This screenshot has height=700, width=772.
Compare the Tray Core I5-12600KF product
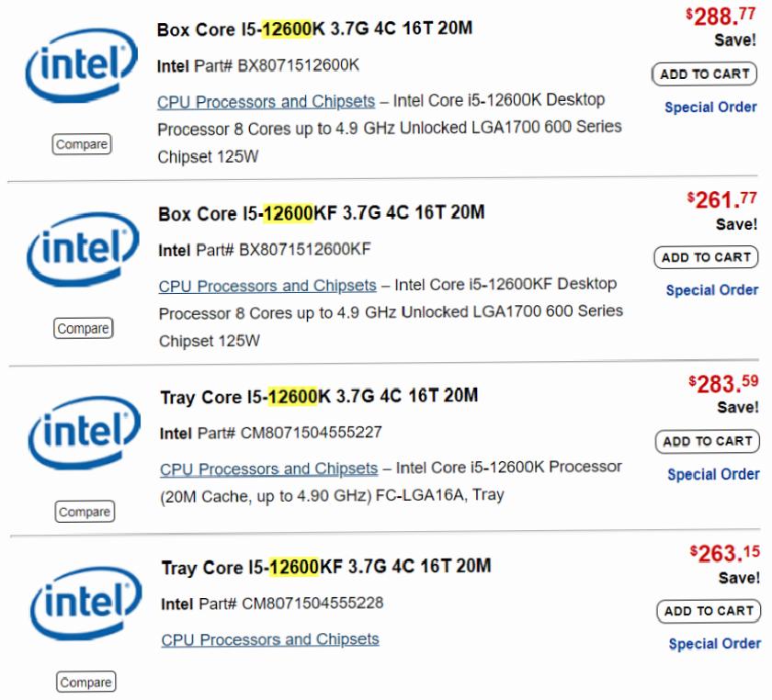click(86, 682)
